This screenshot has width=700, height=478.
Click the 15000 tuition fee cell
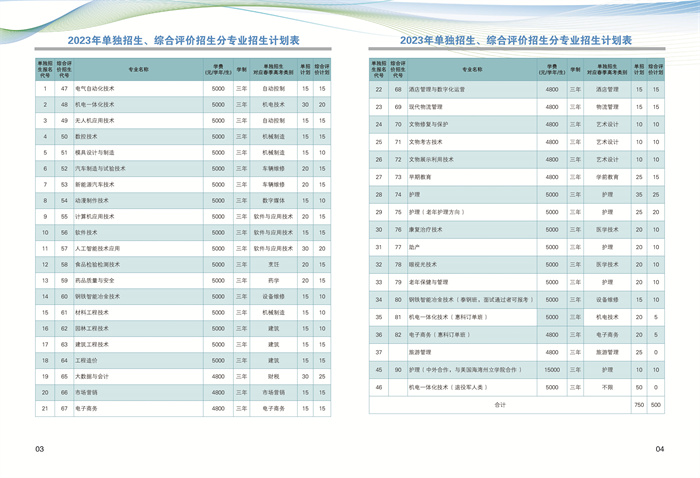pyautogui.click(x=551, y=369)
